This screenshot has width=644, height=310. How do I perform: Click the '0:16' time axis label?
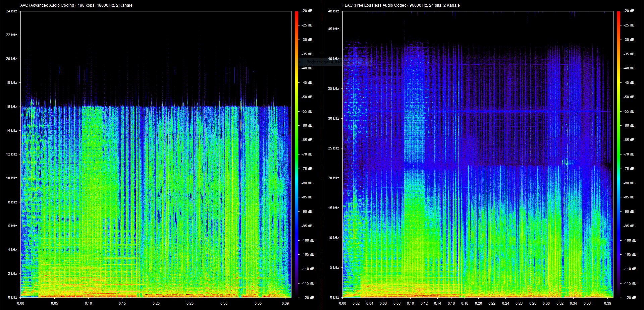coord(451,303)
